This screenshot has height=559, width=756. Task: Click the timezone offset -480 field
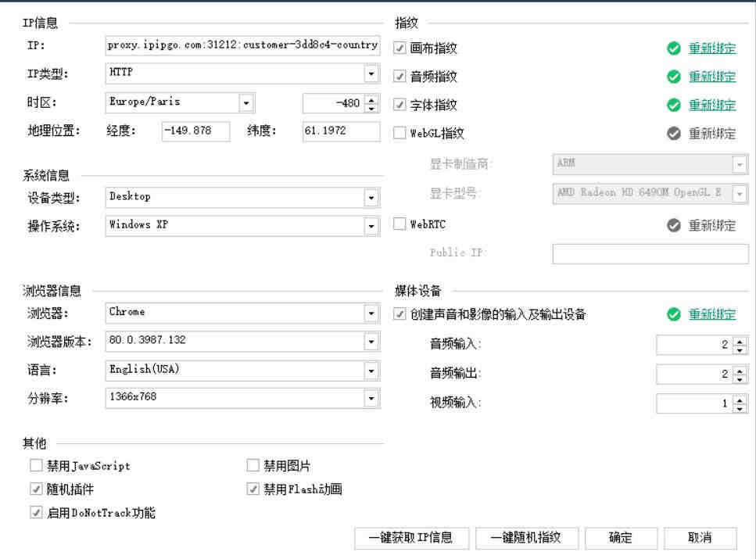click(333, 103)
